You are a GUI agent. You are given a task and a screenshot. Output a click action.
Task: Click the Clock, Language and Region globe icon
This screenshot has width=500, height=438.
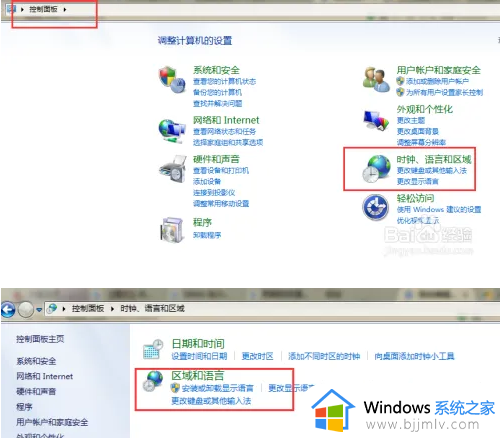[376, 169]
